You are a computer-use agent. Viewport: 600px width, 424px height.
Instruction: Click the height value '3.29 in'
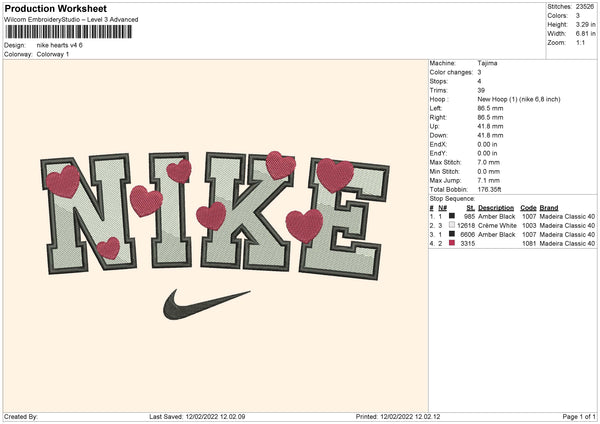click(x=585, y=24)
